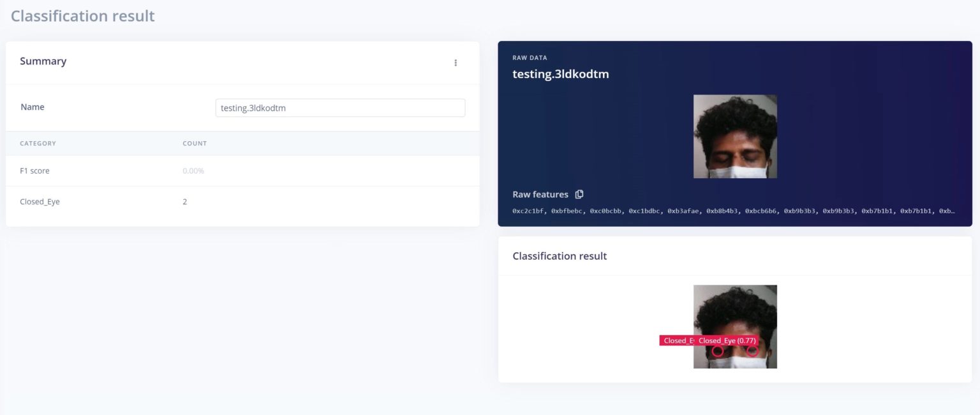Click the left eye detection circle

tap(718, 351)
